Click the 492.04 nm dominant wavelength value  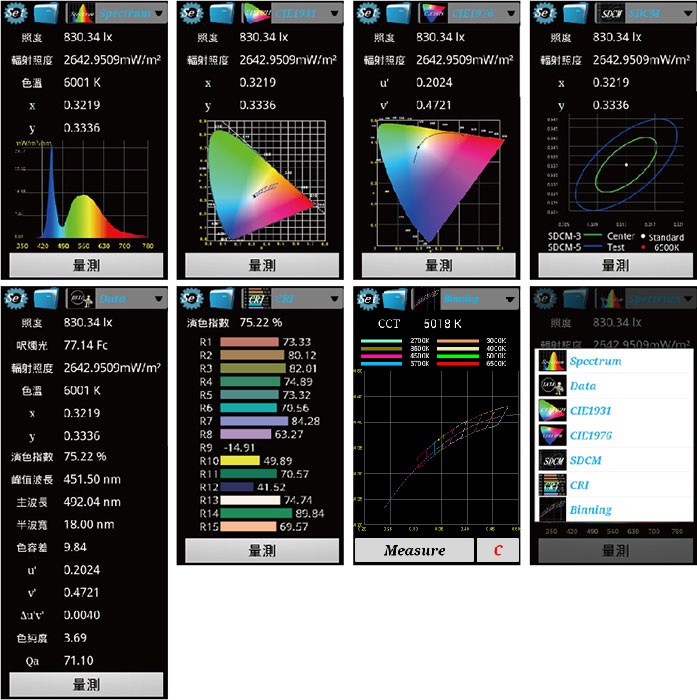point(92,502)
